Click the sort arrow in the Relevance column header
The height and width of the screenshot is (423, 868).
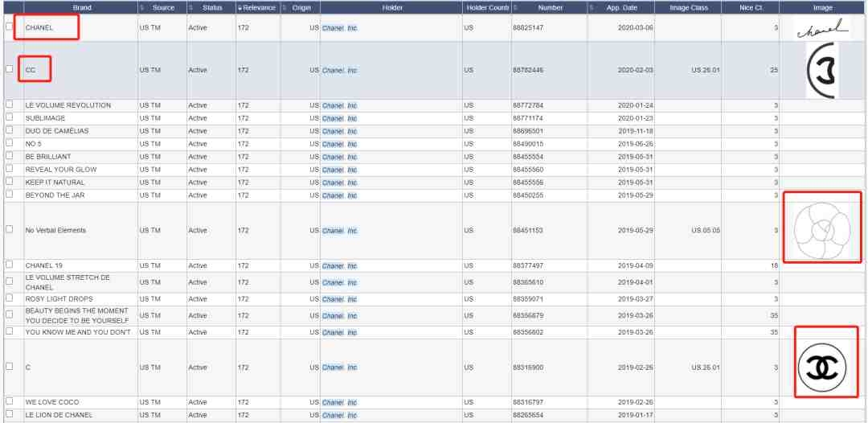[x=240, y=8]
